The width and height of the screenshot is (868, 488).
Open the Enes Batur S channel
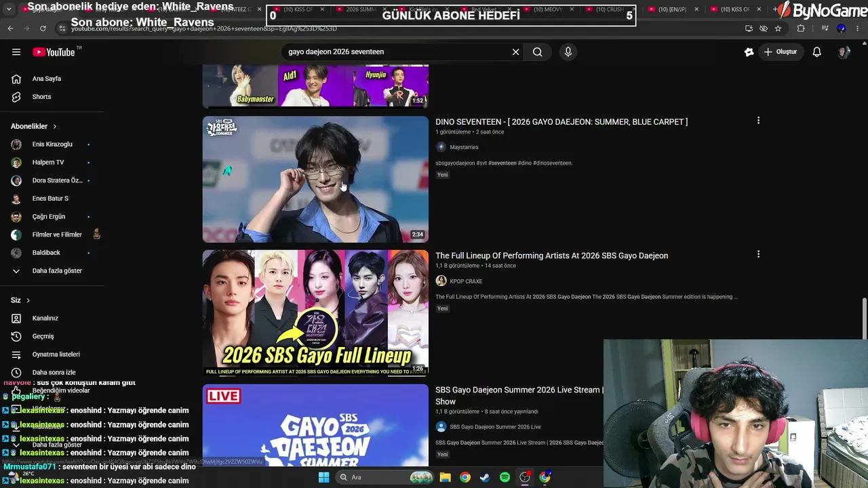coord(52,199)
